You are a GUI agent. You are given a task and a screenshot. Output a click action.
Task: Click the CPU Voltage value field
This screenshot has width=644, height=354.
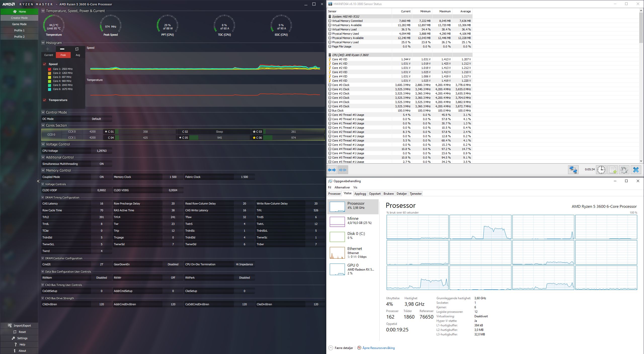click(102, 151)
